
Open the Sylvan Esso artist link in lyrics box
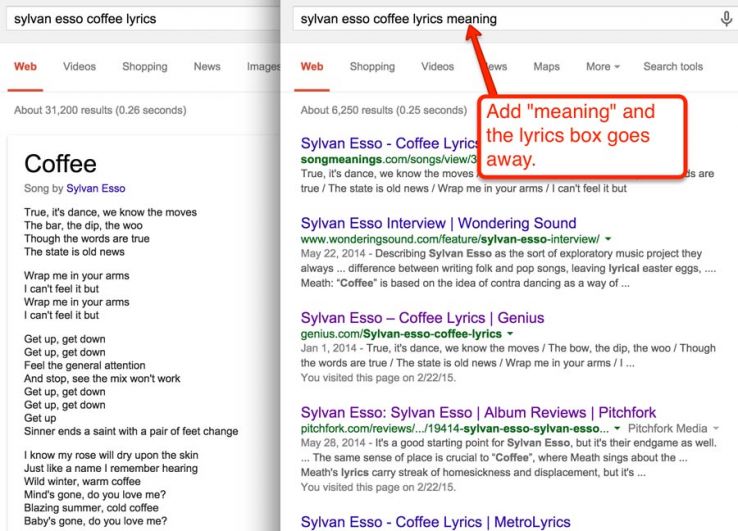tap(96, 188)
